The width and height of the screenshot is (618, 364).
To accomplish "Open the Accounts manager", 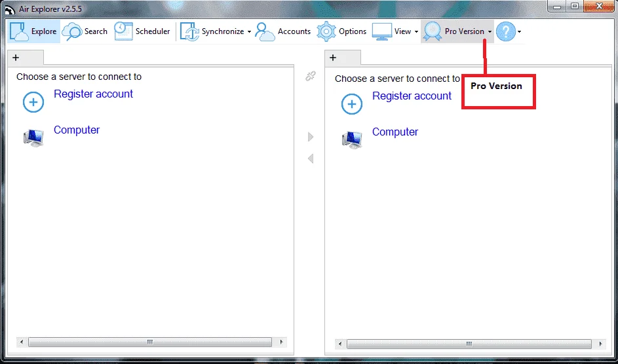I will pyautogui.click(x=283, y=31).
